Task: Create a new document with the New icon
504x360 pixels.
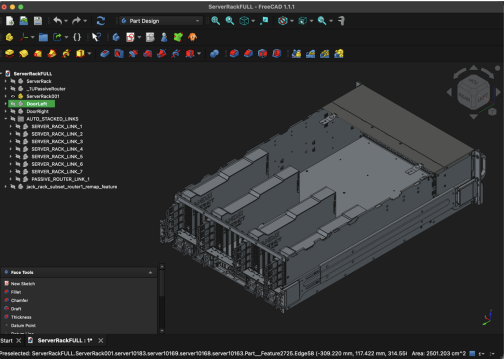Action: pyautogui.click(x=10, y=21)
